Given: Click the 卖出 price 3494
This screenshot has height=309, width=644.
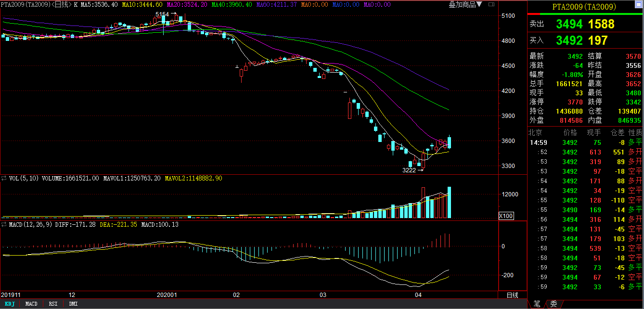Looking at the screenshot, I should (569, 24).
